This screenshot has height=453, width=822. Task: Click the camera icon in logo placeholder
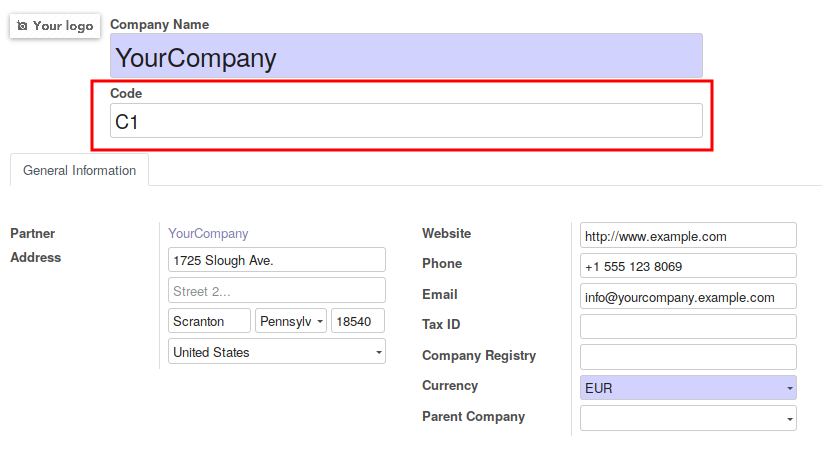[23, 26]
